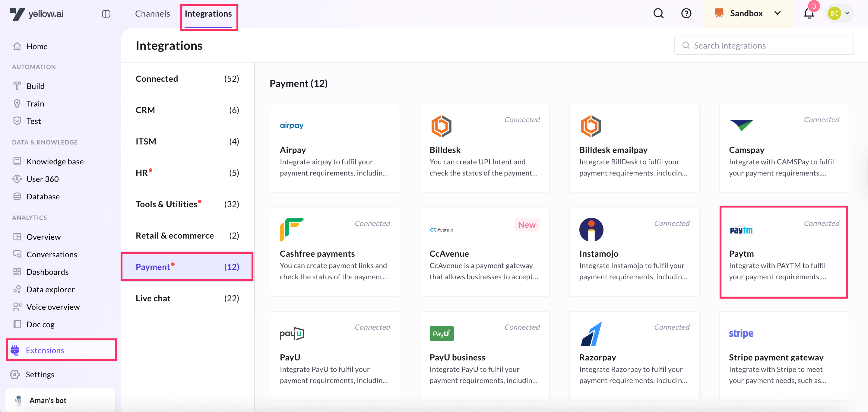Click the yellow.ai logo
Image resolution: width=868 pixels, height=412 pixels.
(x=36, y=14)
